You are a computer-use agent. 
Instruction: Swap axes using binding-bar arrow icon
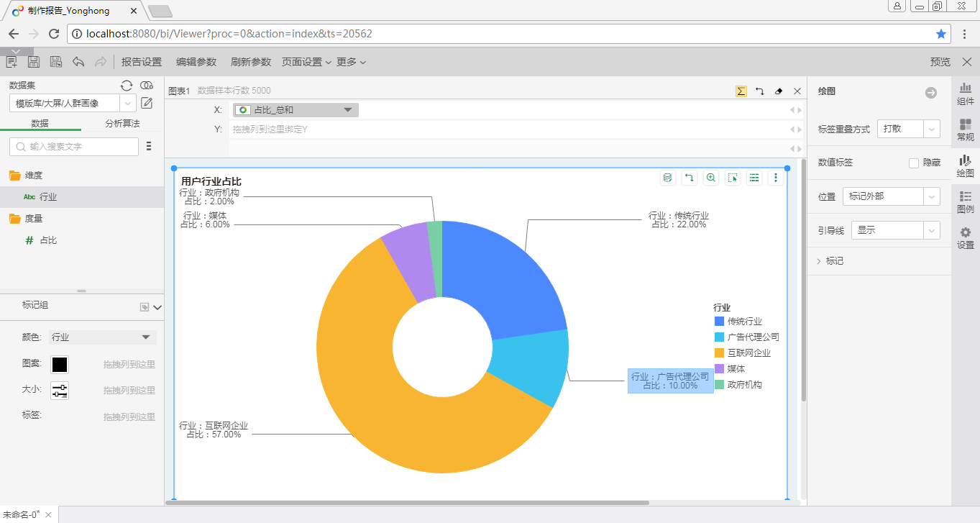(760, 91)
